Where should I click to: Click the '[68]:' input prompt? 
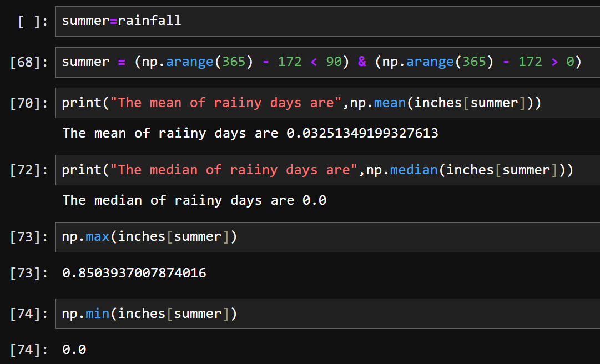pyautogui.click(x=29, y=62)
